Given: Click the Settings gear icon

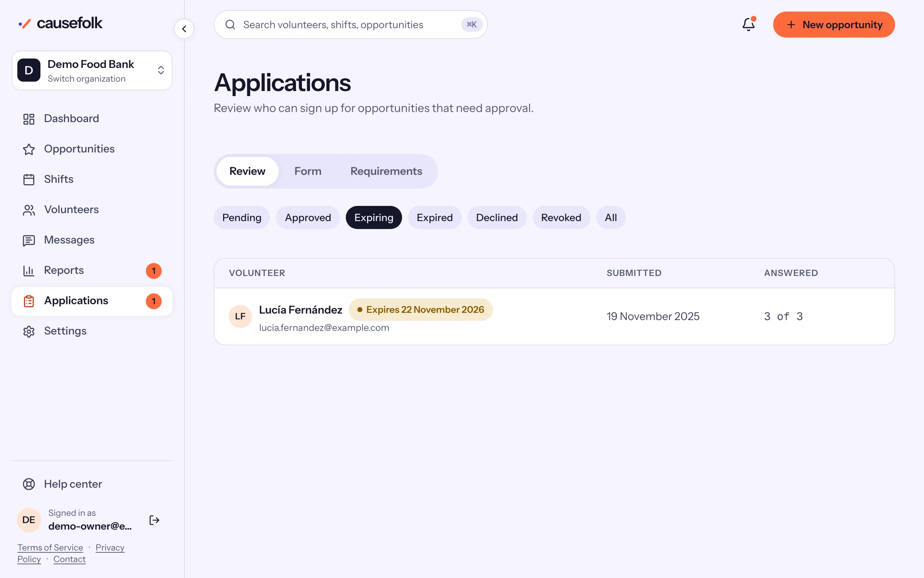Looking at the screenshot, I should [x=29, y=331].
